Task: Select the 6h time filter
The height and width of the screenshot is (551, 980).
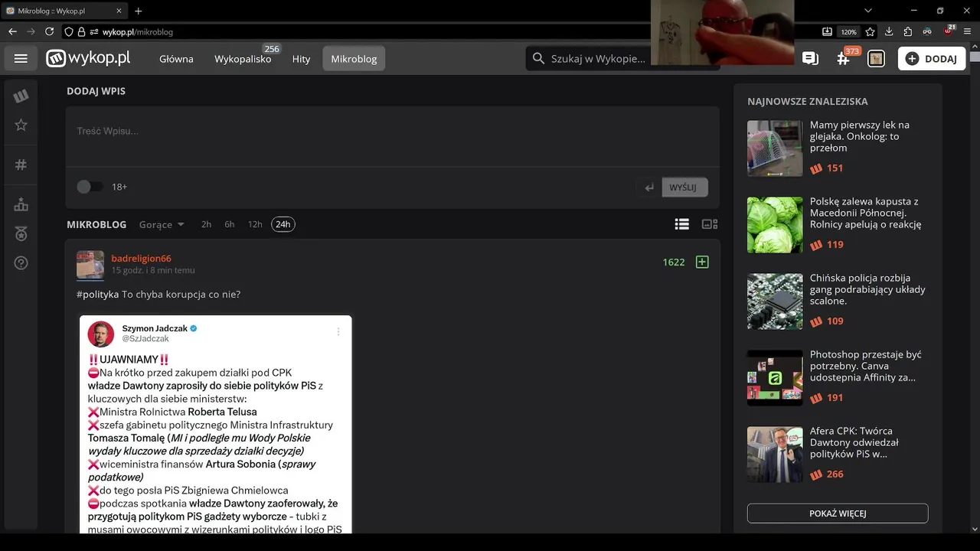Action: tap(230, 224)
